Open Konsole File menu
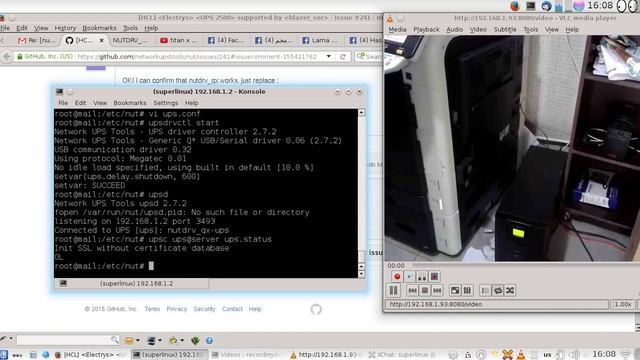 tap(63, 103)
